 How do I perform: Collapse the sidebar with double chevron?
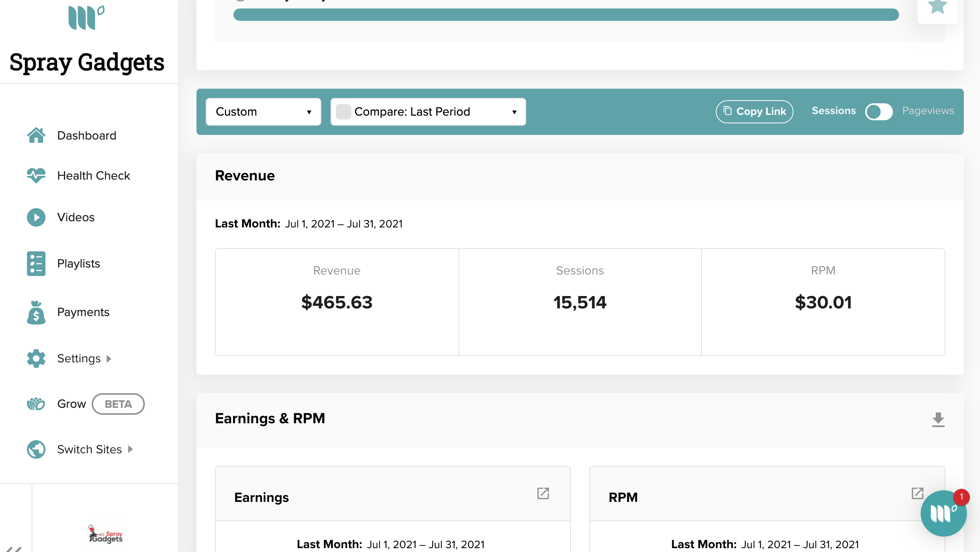click(14, 549)
